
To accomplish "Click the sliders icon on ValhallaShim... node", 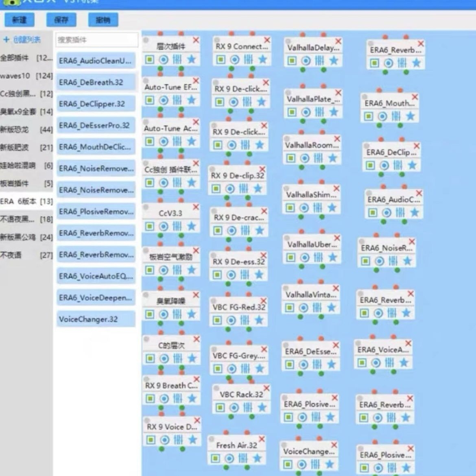I will pyautogui.click(x=317, y=207).
